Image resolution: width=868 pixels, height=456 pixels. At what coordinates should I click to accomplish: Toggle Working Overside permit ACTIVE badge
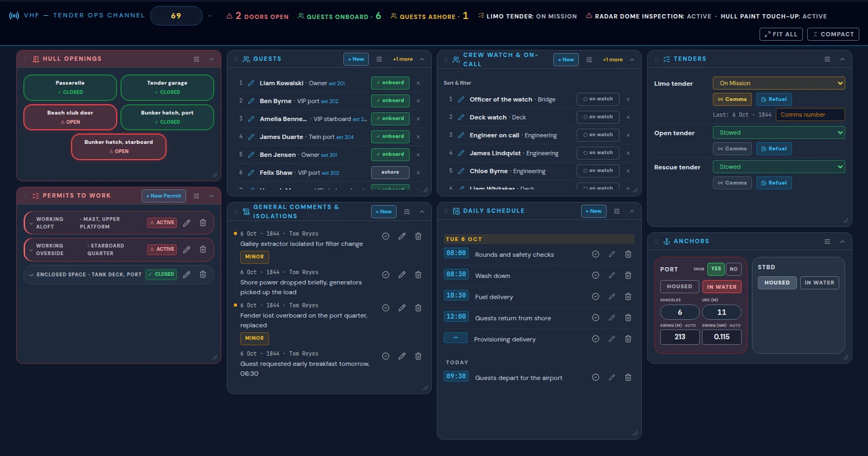point(162,249)
